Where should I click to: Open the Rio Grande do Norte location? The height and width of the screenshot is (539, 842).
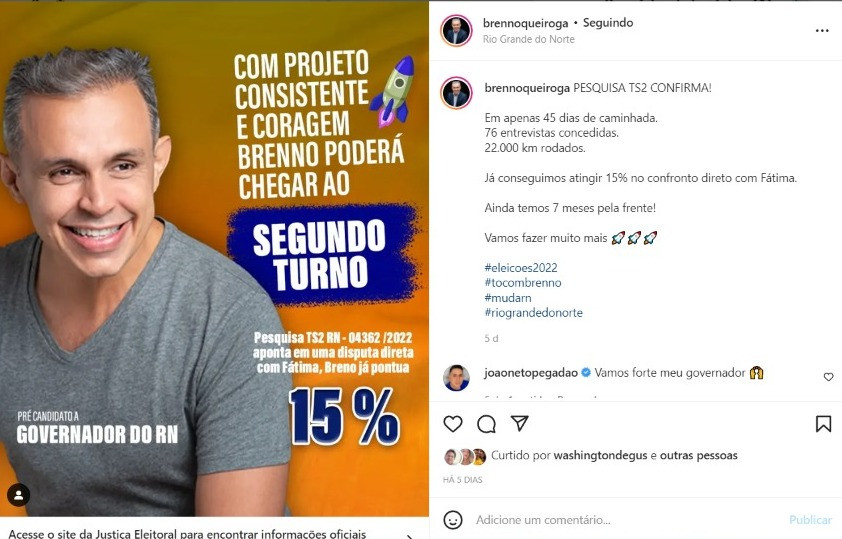[x=528, y=39]
